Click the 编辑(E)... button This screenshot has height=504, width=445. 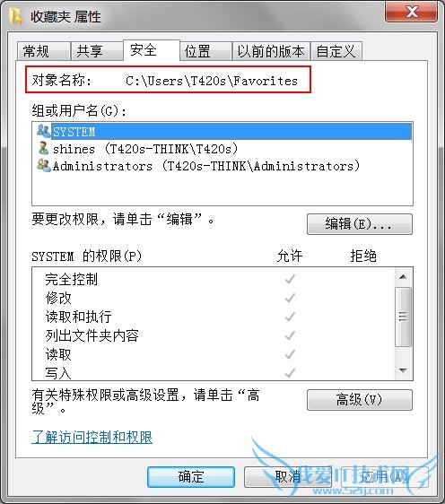coord(360,223)
